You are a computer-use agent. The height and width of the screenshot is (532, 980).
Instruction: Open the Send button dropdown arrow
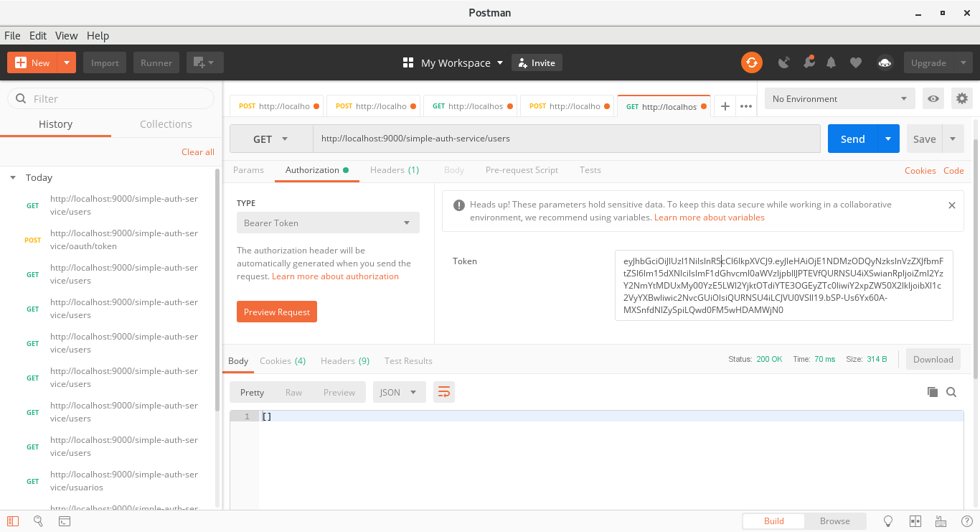[888, 139]
